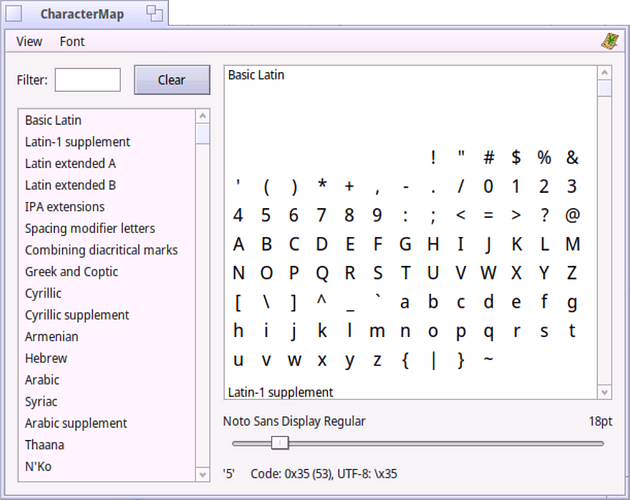Click the Basic Latin heading in grid
This screenshot has width=630, height=500.
[256, 75]
